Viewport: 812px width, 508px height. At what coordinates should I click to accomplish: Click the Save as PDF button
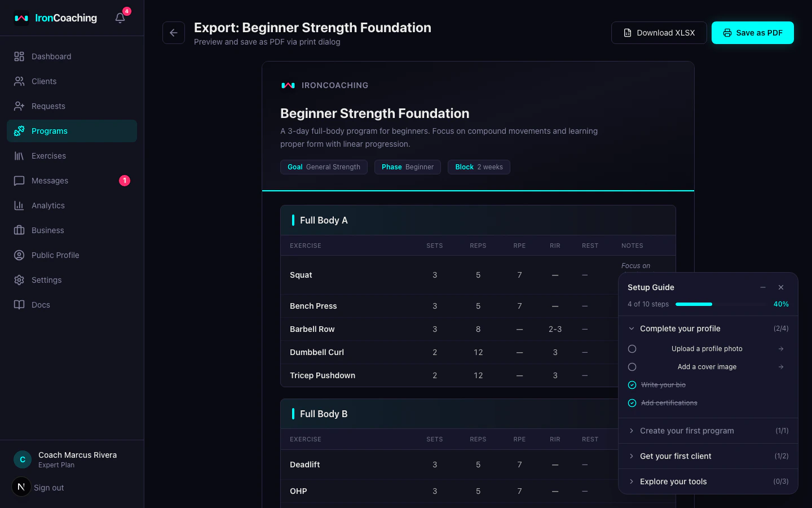tap(752, 33)
